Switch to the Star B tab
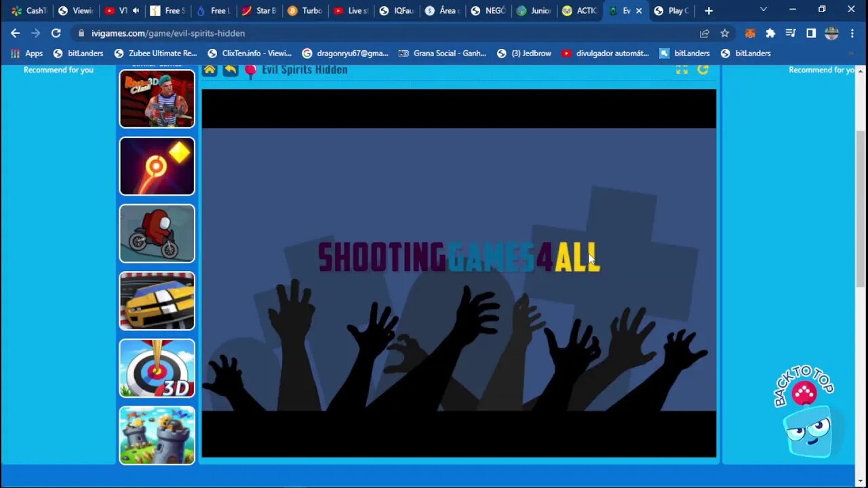This screenshot has height=488, width=868. click(258, 11)
